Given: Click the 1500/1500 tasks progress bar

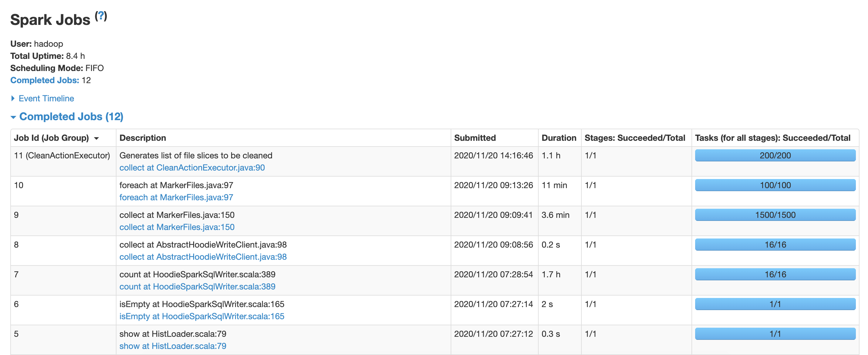Looking at the screenshot, I should click(x=775, y=215).
